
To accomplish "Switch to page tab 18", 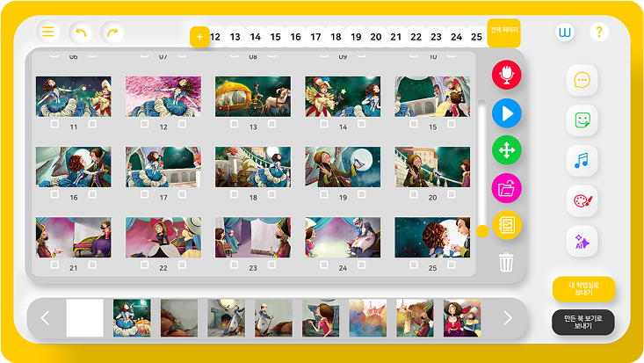I will pos(336,37).
